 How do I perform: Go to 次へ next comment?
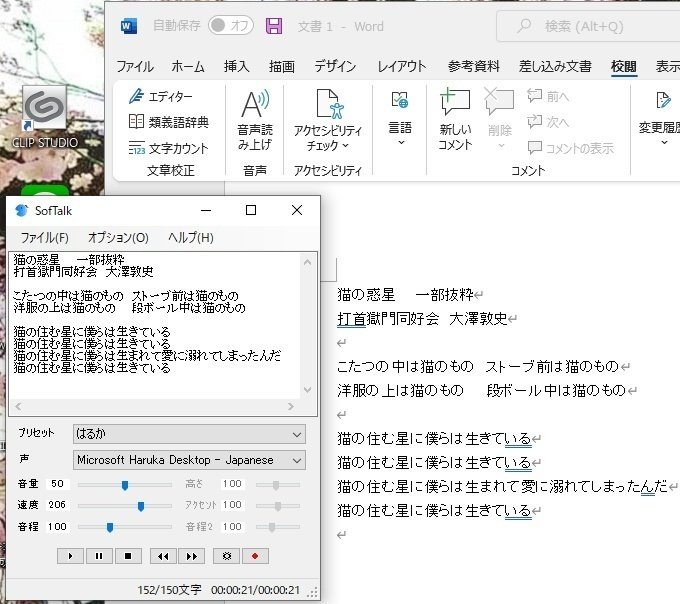[549, 122]
